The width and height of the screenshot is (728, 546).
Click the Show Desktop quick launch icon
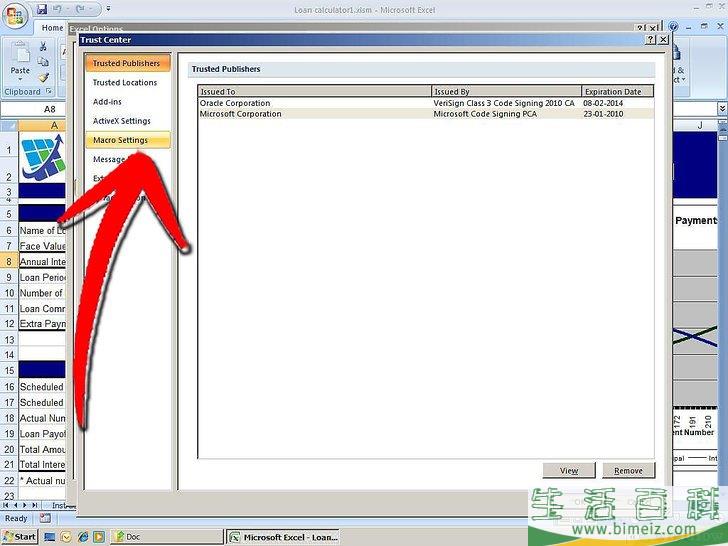click(x=49, y=537)
